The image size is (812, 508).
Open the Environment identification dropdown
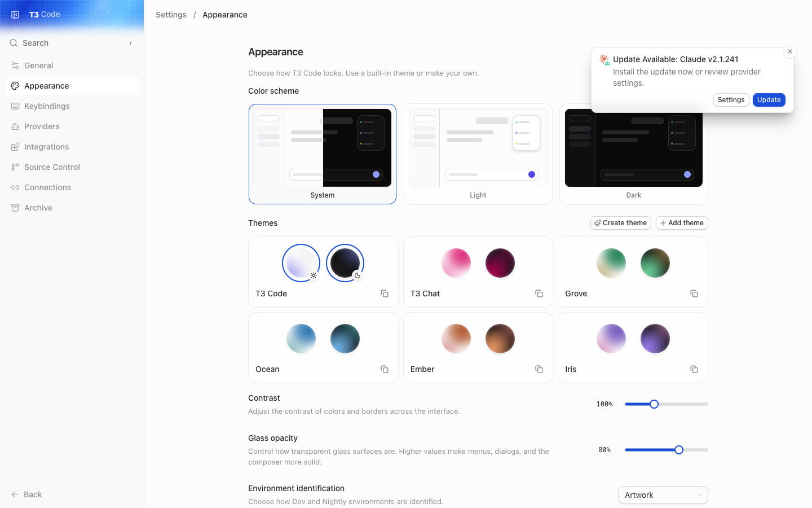(663, 495)
